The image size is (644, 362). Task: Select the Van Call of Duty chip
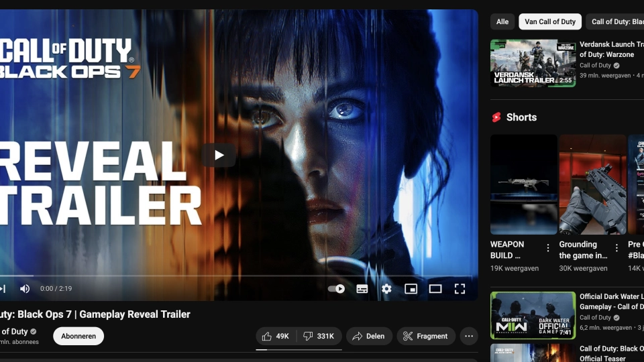[550, 21]
